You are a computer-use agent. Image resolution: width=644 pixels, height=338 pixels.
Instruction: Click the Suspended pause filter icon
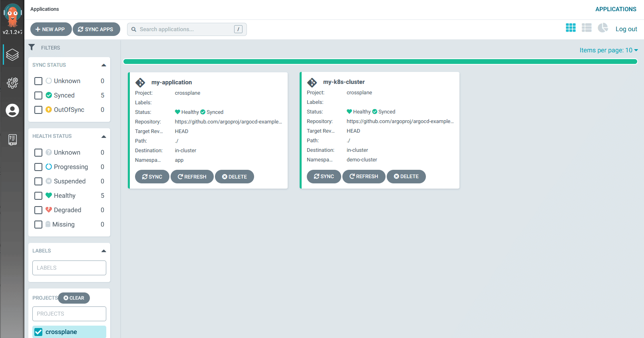(49, 181)
